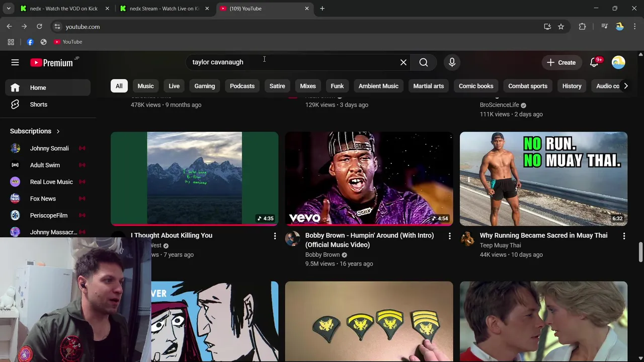Image resolution: width=644 pixels, height=362 pixels.
Task: Select the History filter chip
Action: [x=572, y=86]
